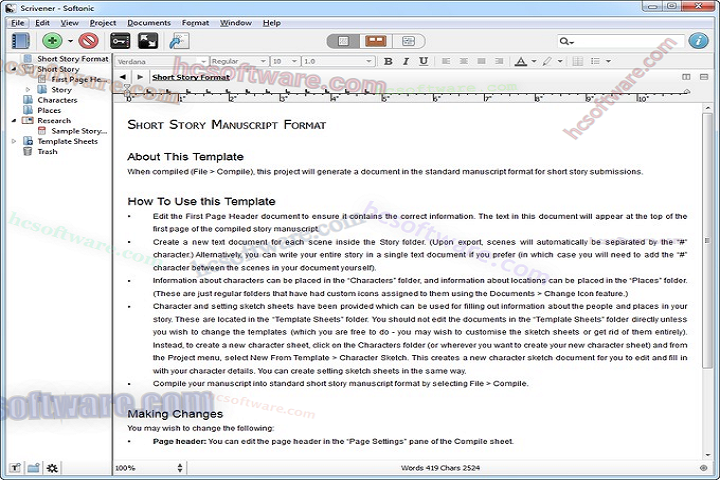Go forward in document history
Image resolution: width=720 pixels, height=480 pixels.
(x=140, y=77)
